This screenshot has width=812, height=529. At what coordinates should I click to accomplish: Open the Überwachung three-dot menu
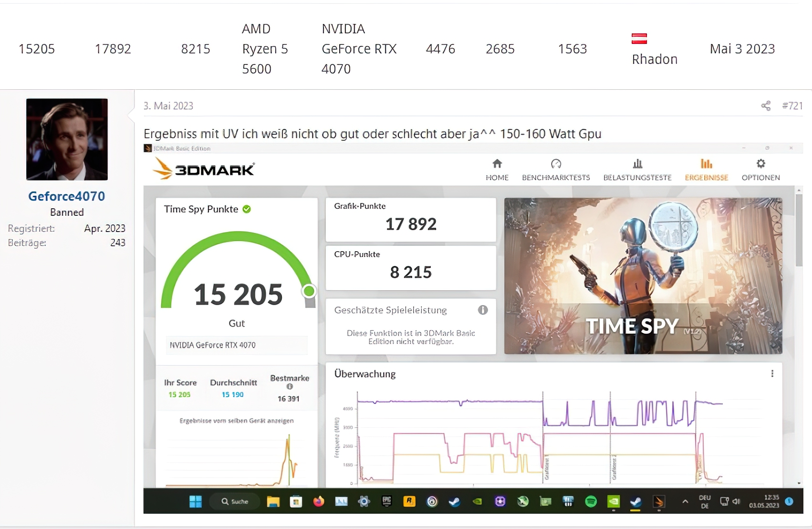coord(772,374)
